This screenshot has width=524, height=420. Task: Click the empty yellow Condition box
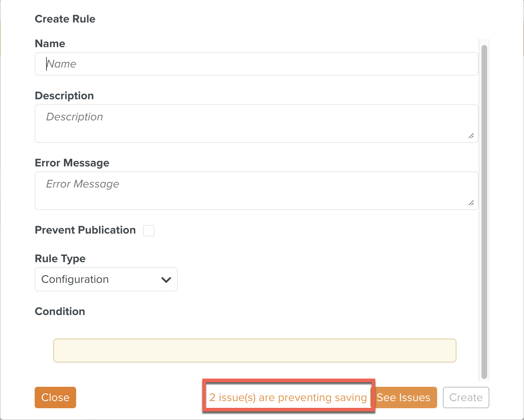click(x=254, y=350)
